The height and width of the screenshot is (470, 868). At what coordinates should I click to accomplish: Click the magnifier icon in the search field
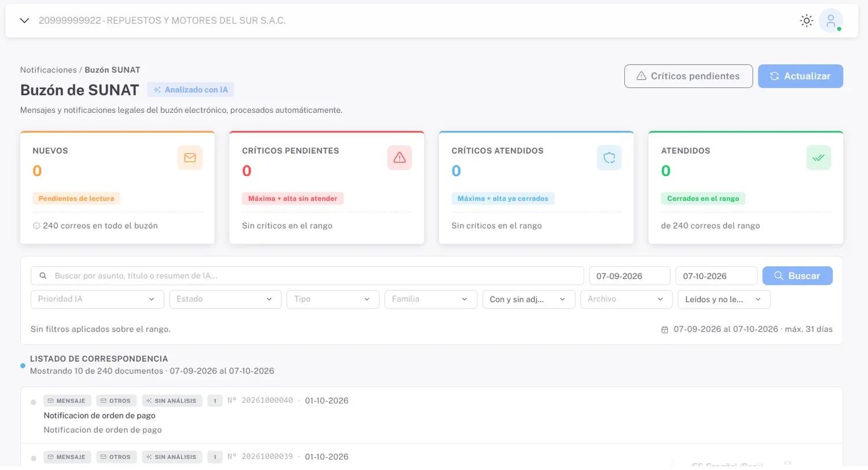click(43, 276)
